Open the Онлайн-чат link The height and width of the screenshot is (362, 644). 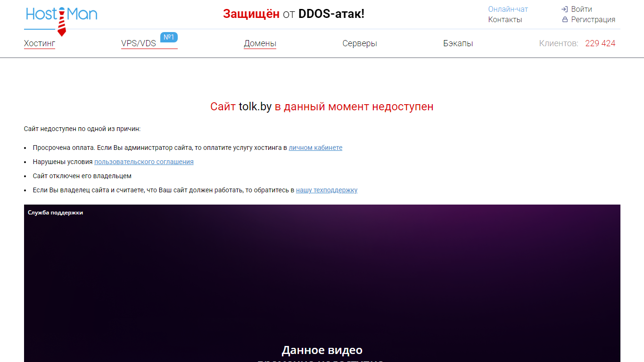click(508, 9)
